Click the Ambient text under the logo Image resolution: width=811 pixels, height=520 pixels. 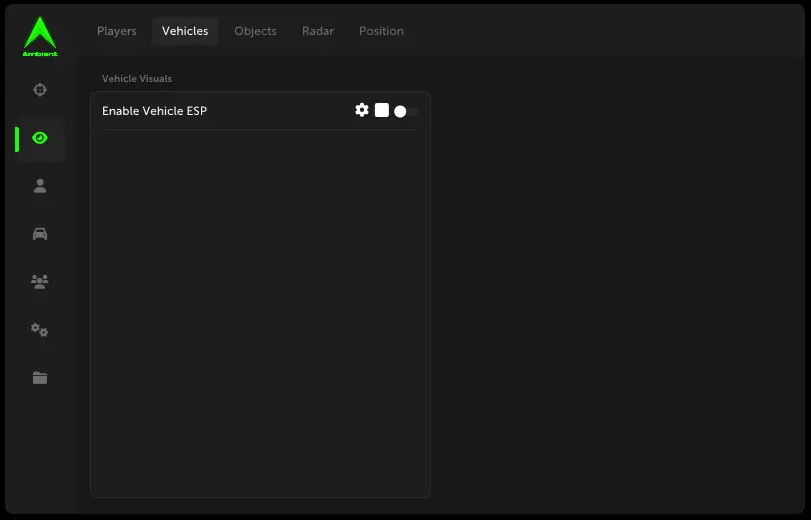40,54
